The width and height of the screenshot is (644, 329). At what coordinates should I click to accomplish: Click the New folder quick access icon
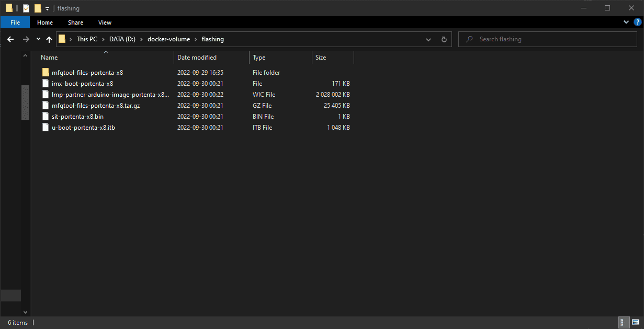pos(38,8)
